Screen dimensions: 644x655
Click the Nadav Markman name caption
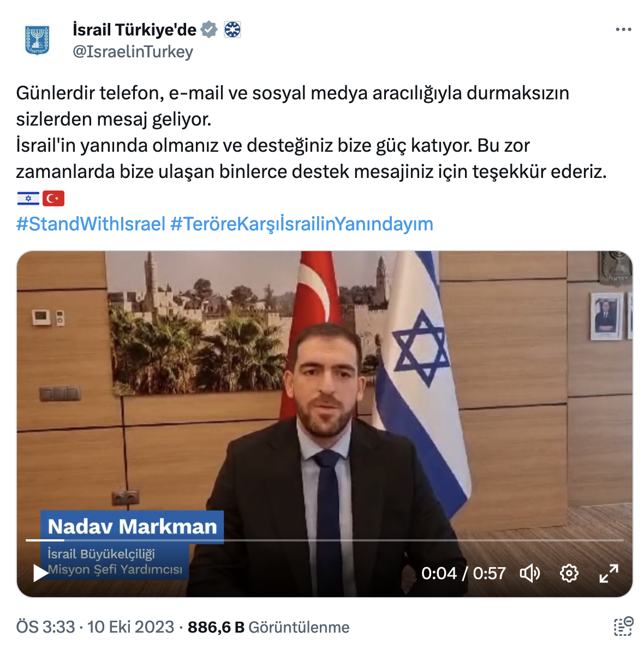point(132,527)
